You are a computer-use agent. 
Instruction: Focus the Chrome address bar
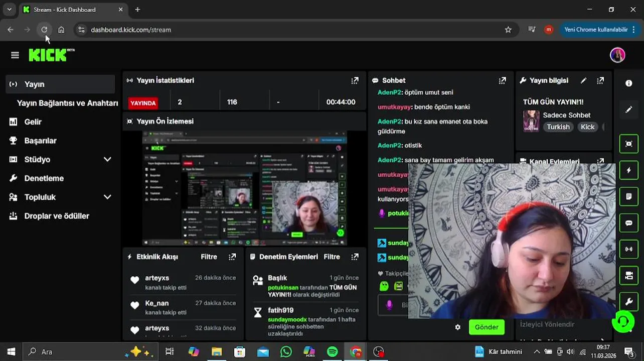click(296, 30)
